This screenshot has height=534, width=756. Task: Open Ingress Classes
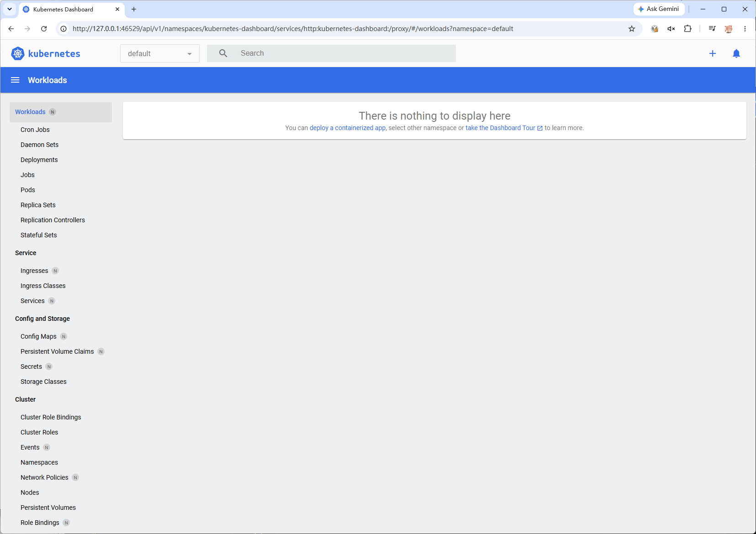(x=43, y=286)
